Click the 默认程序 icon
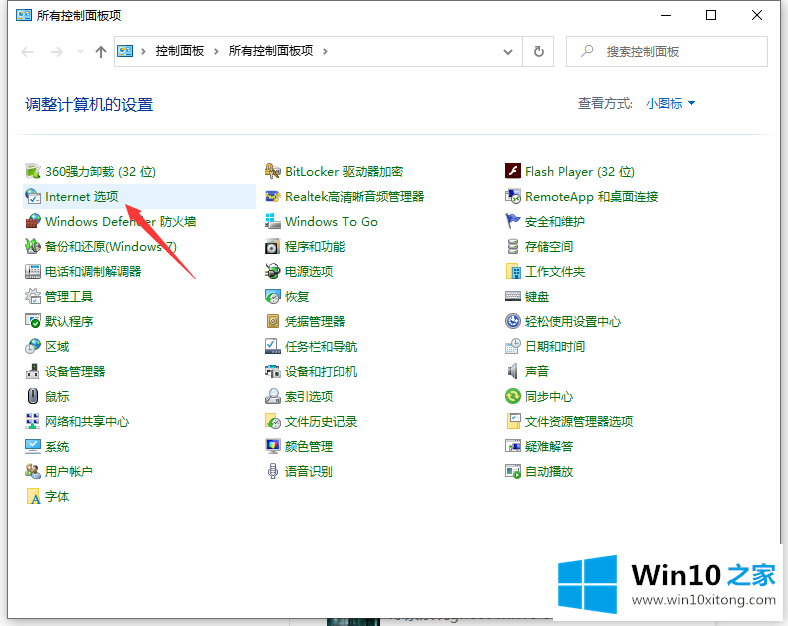This screenshot has width=788, height=626. point(33,322)
